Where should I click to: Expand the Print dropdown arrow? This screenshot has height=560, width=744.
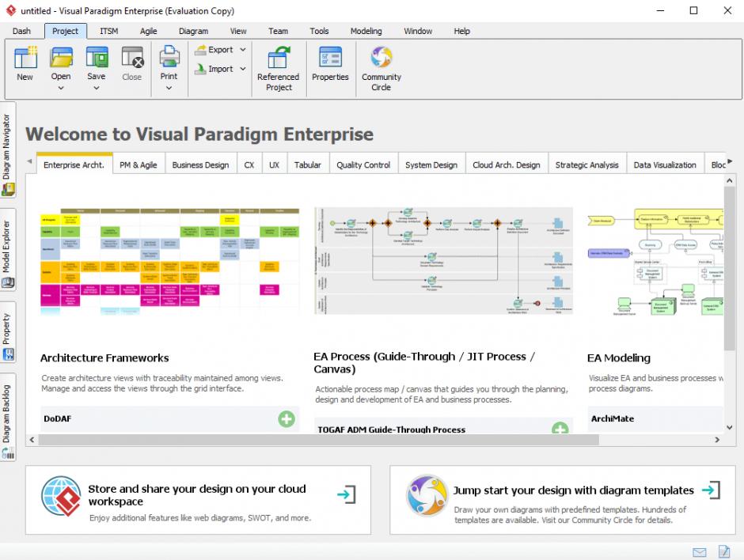(x=169, y=88)
